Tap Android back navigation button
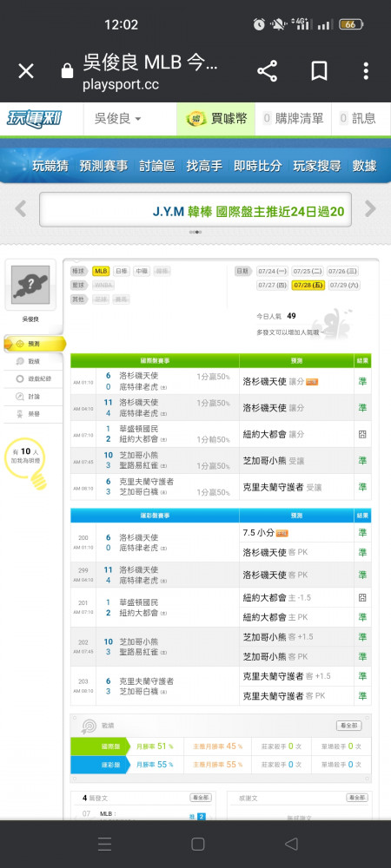Screen dimensions: 391x868 tap(291, 844)
